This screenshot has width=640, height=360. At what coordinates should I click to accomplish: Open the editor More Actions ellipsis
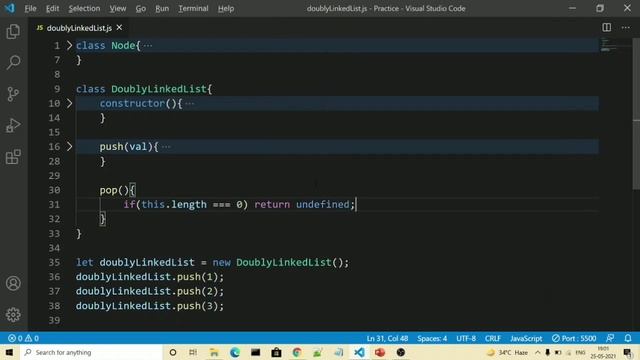(x=626, y=28)
